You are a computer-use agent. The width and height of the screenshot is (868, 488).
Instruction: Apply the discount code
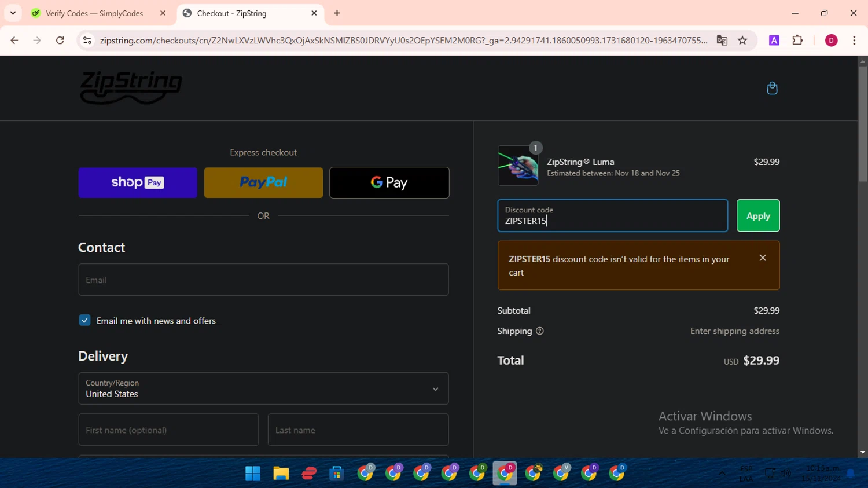[x=758, y=215]
